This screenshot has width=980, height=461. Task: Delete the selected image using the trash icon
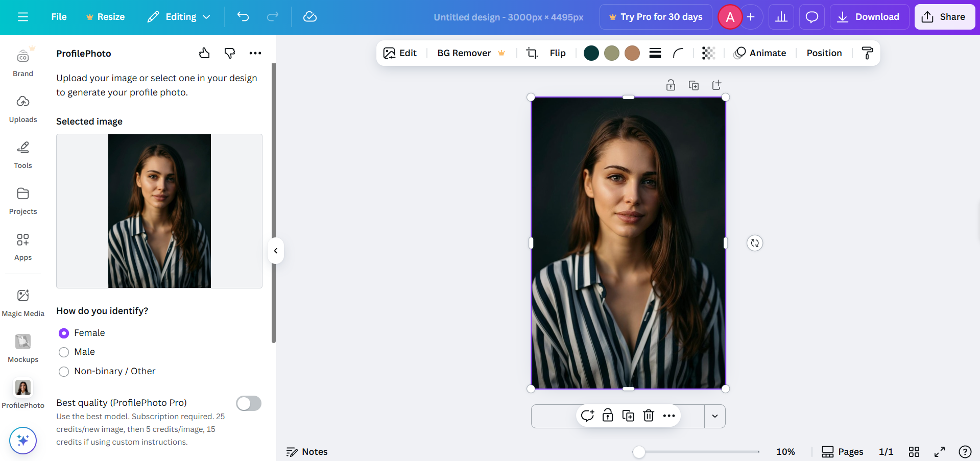click(649, 416)
